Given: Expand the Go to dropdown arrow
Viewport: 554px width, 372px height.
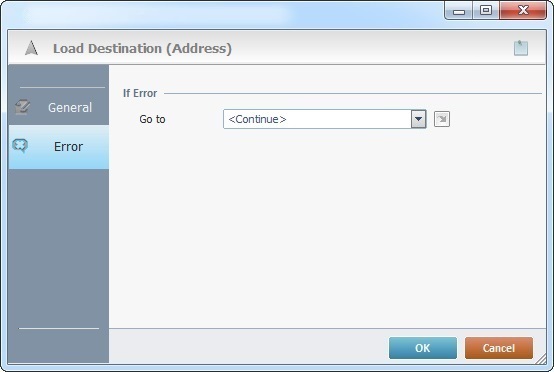Looking at the screenshot, I should coord(418,119).
